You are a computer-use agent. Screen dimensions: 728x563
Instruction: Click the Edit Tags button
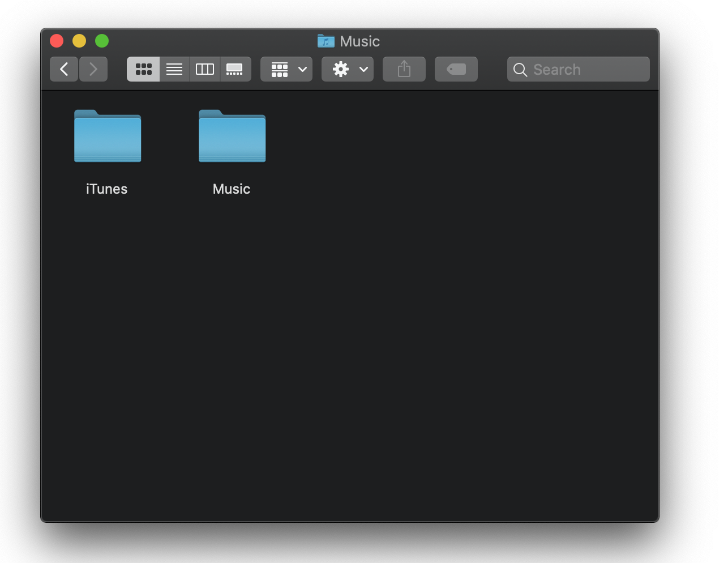point(456,69)
